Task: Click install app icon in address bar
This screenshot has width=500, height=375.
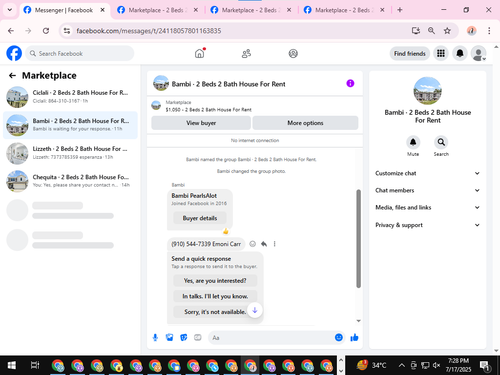Action: click(416, 31)
